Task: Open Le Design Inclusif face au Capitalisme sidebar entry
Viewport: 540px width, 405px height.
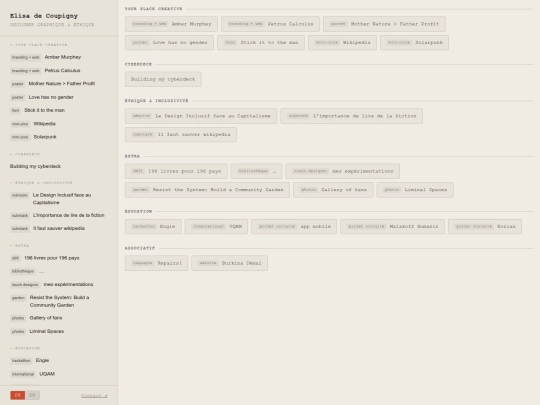Action: [x=51, y=199]
